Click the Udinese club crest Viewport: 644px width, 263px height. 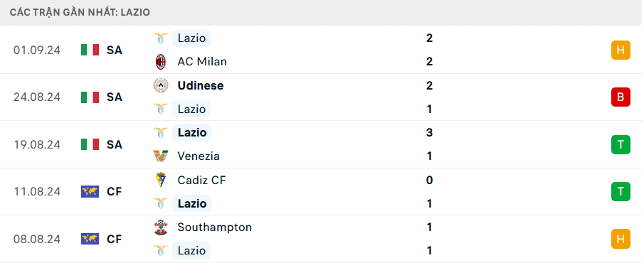tap(161, 85)
